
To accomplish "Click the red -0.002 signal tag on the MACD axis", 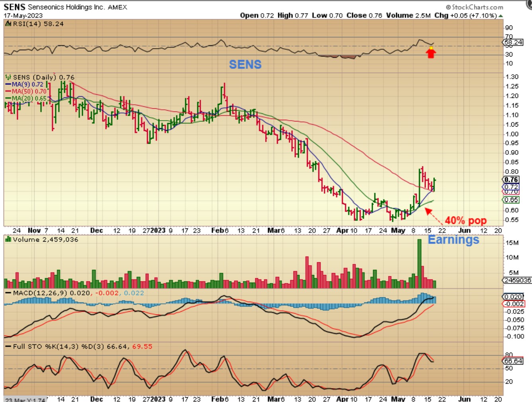I will (x=514, y=304).
